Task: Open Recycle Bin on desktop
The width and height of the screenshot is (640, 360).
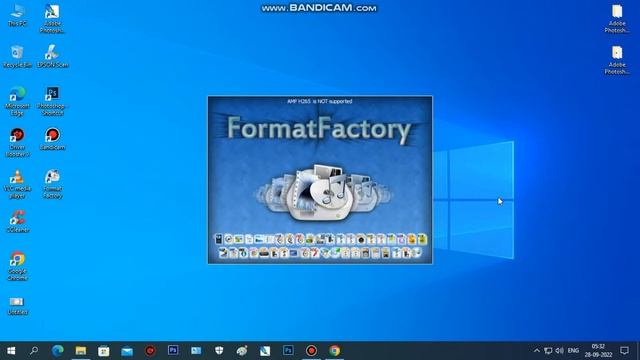Action: click(17, 56)
